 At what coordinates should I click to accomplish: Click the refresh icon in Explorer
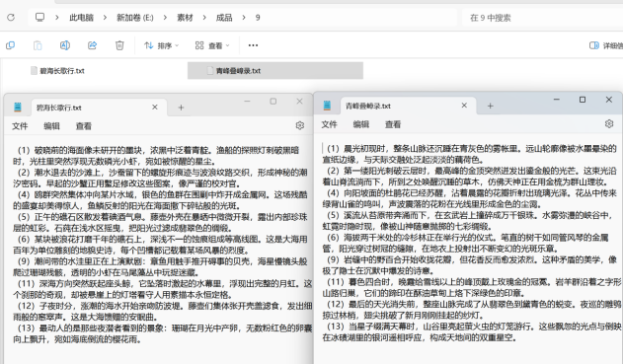click(11, 18)
